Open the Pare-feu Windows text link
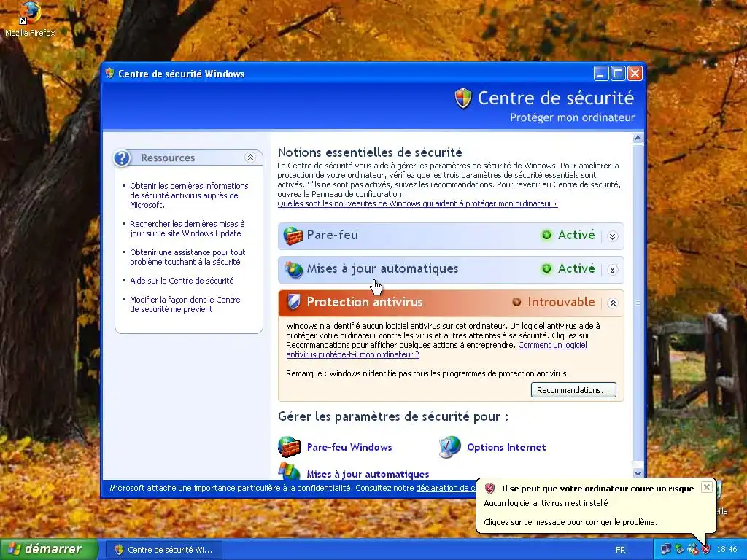 pyautogui.click(x=349, y=447)
